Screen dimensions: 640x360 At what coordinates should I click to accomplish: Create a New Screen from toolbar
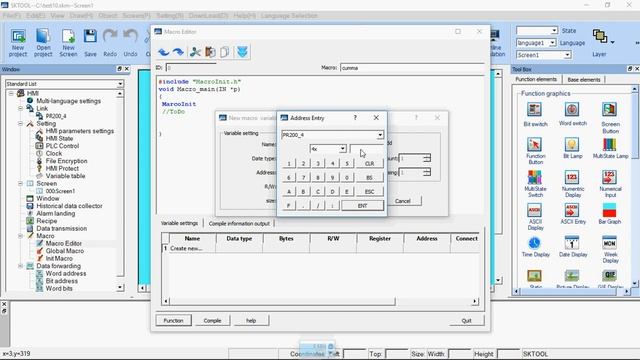pyautogui.click(x=68, y=42)
